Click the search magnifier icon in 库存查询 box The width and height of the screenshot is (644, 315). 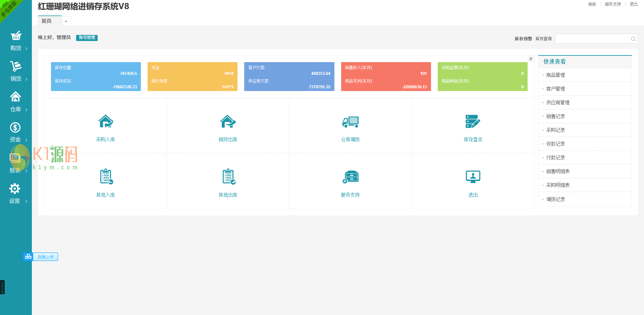point(633,39)
